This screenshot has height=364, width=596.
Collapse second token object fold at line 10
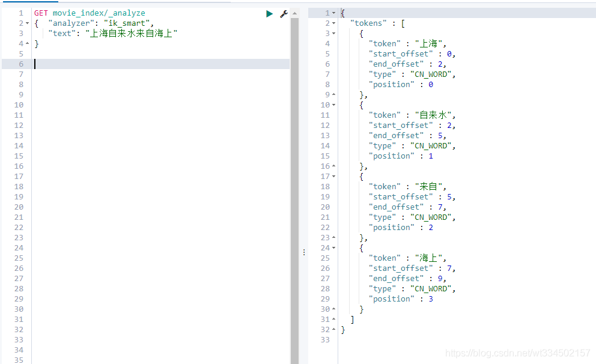tap(333, 105)
